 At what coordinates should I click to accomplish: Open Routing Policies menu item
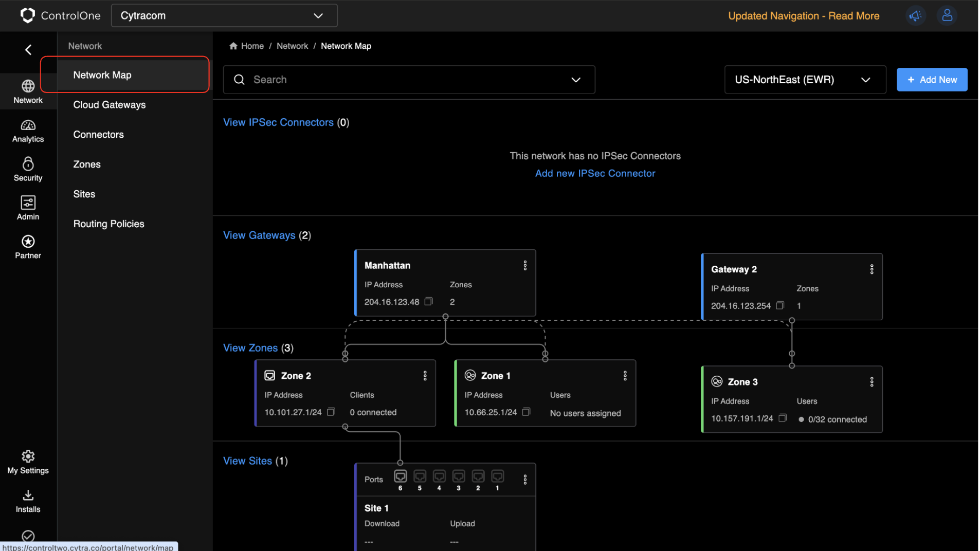point(108,224)
